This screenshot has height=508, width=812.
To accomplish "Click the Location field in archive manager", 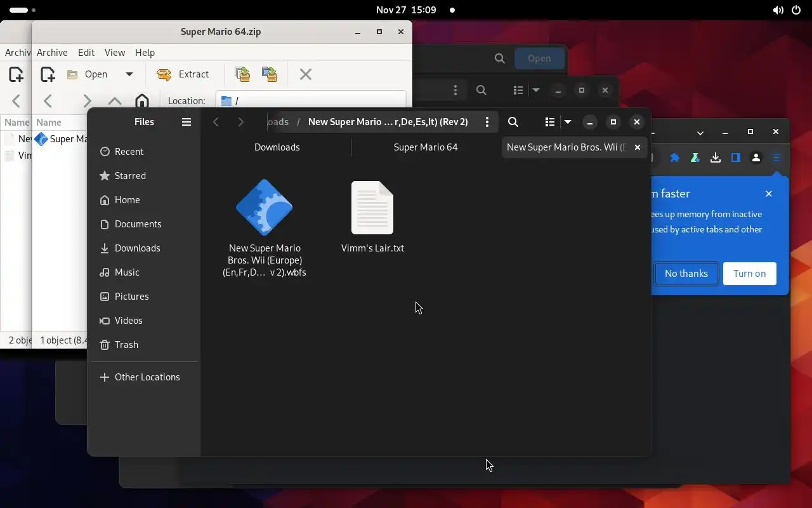I will 311,100.
